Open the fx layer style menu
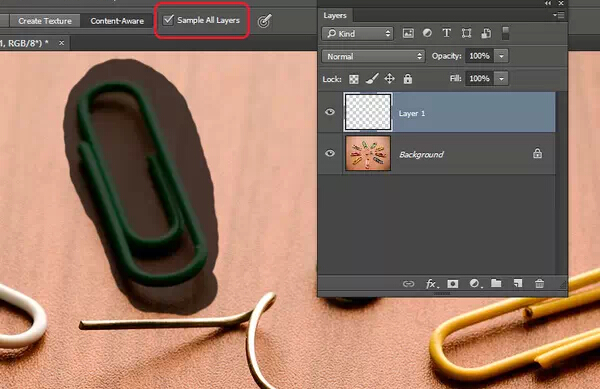 tap(432, 283)
